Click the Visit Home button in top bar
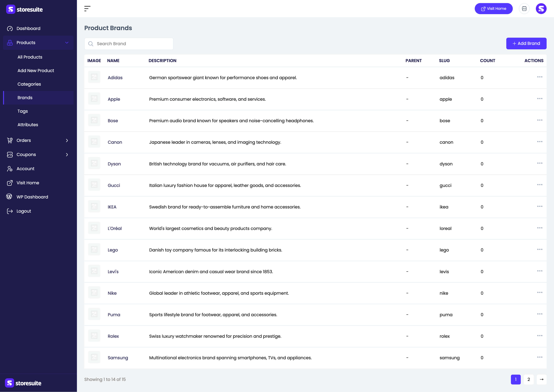Image resolution: width=554 pixels, height=392 pixels. (494, 9)
